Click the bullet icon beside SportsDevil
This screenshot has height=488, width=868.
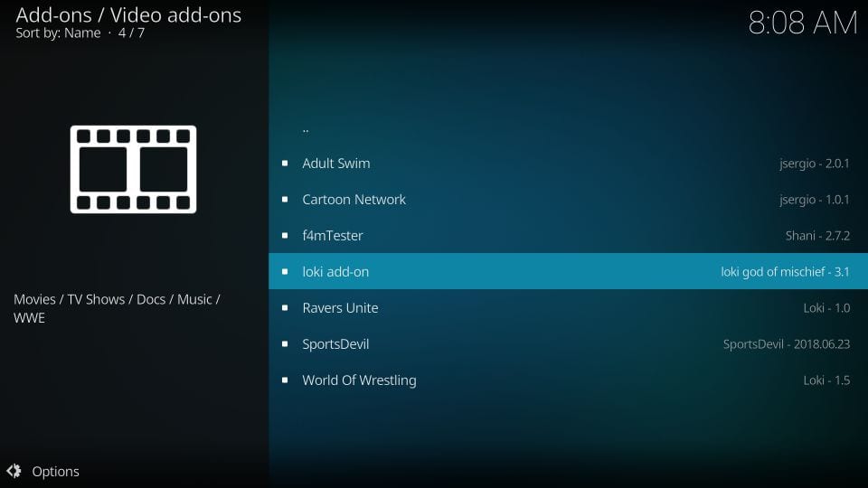(285, 343)
